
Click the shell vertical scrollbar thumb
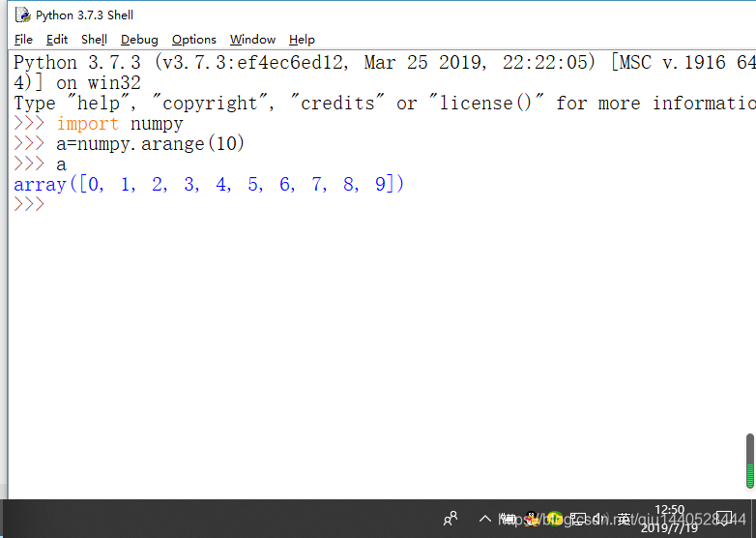point(750,461)
